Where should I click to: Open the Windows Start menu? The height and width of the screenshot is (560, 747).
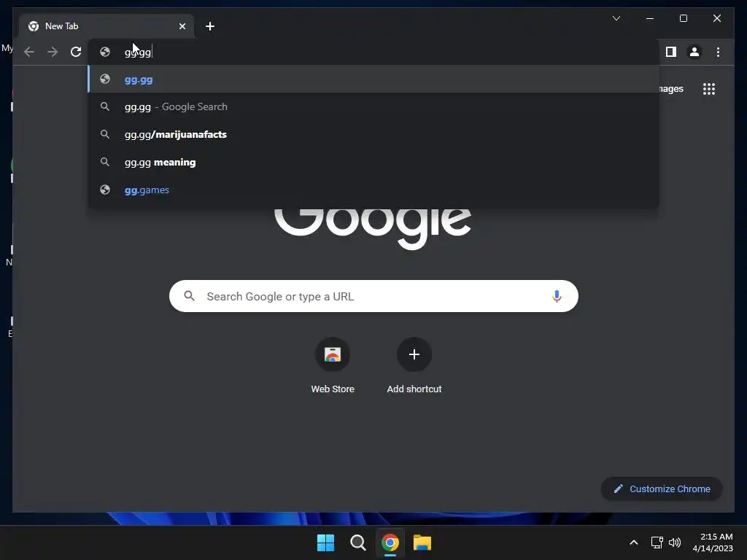pos(326,542)
